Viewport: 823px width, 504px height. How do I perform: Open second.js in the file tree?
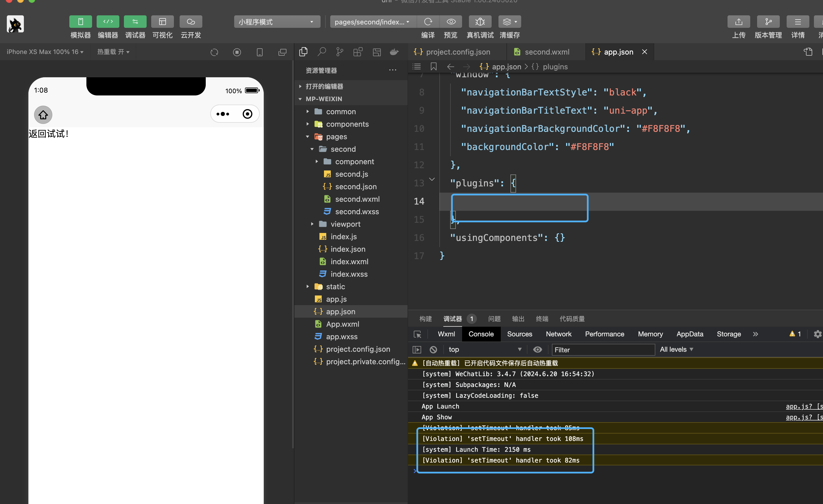point(351,174)
